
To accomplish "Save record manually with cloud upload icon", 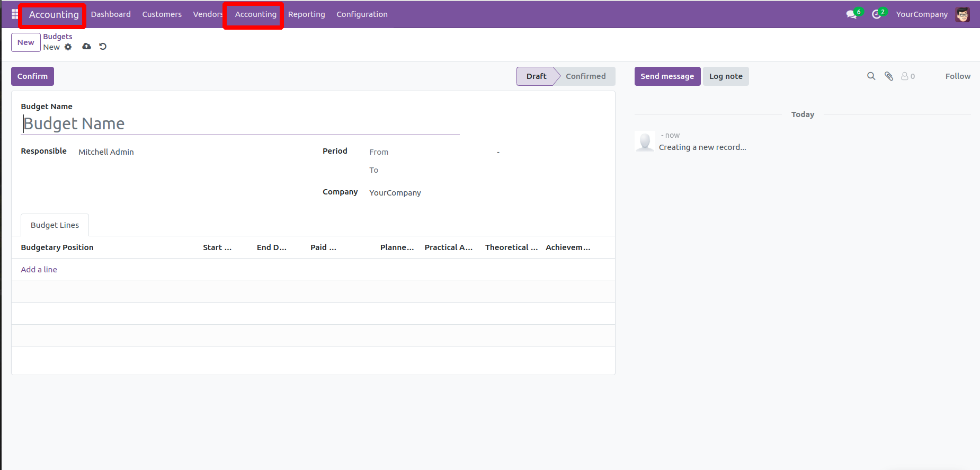I will click(86, 47).
